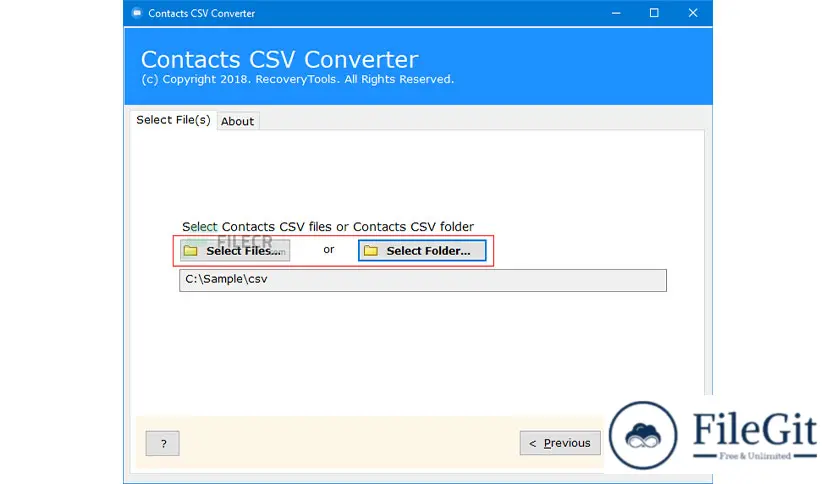The width and height of the screenshot is (836, 484).
Task: Open help with the ? button
Action: (x=163, y=443)
